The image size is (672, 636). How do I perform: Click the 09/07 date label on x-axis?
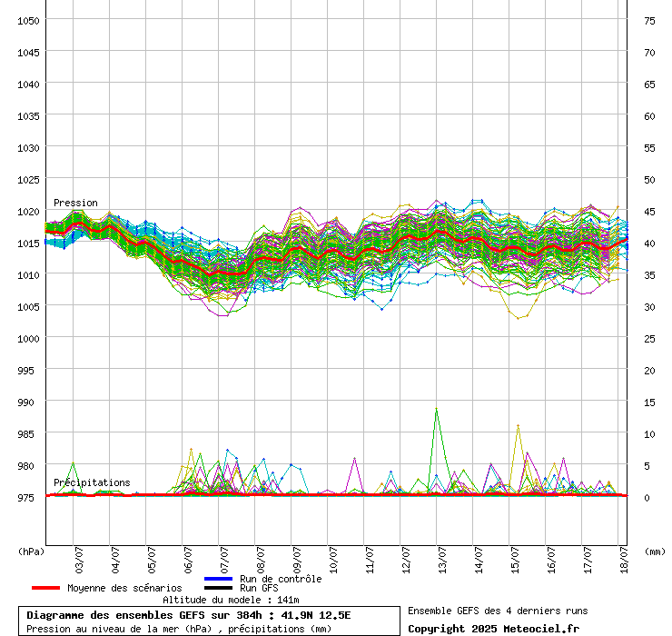click(x=298, y=560)
